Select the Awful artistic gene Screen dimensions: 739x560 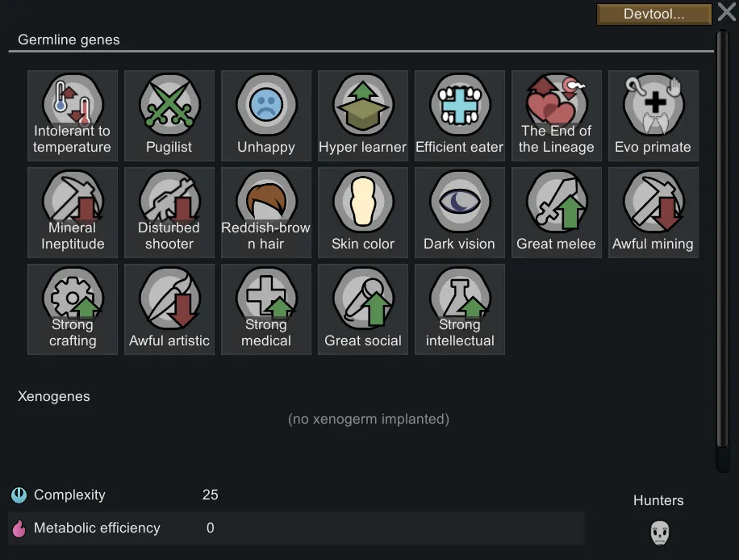[169, 309]
